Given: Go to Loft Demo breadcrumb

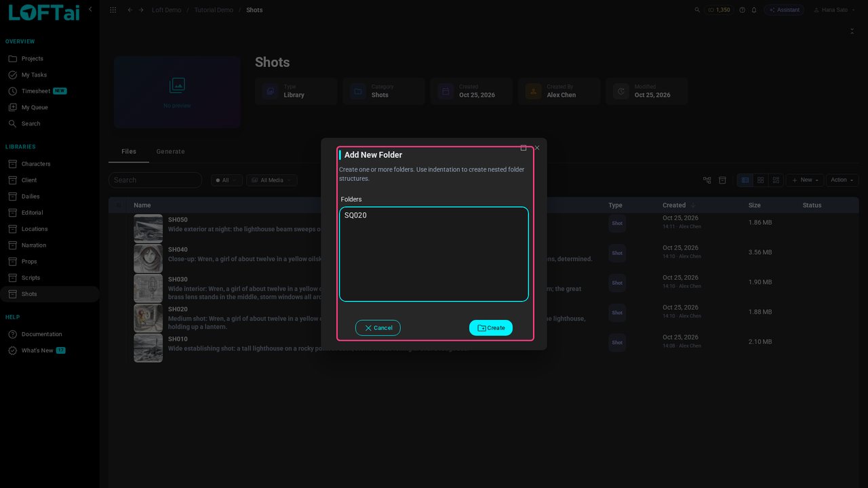Looking at the screenshot, I should point(166,10).
